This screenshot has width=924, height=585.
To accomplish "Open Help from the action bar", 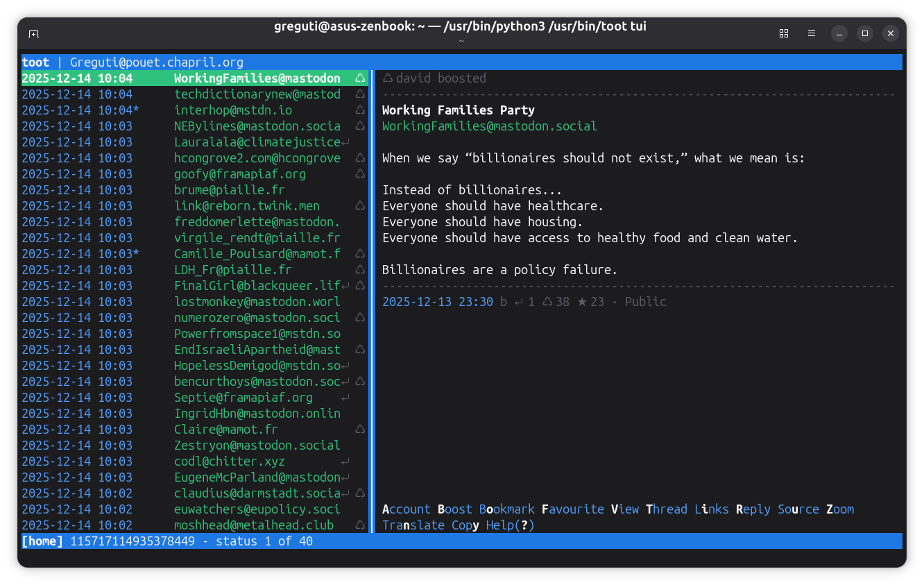I will coord(510,525).
